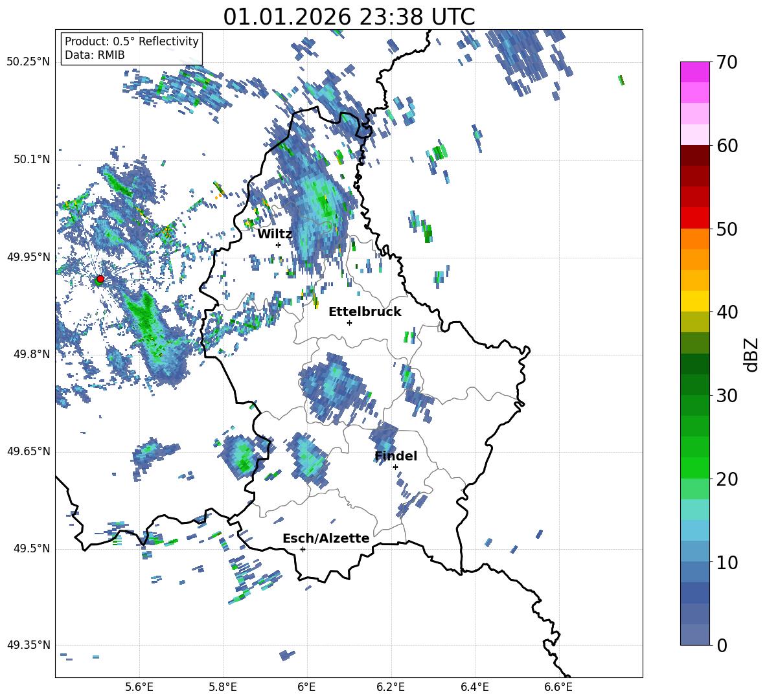The width and height of the screenshot is (767, 700).
Task: Select the Ettelbruck city label
Action: point(365,312)
